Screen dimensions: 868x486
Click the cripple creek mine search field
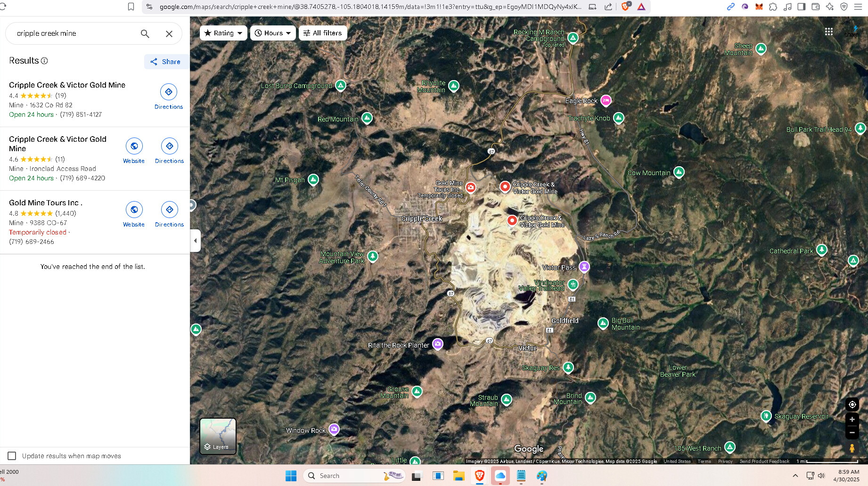pyautogui.click(x=75, y=33)
